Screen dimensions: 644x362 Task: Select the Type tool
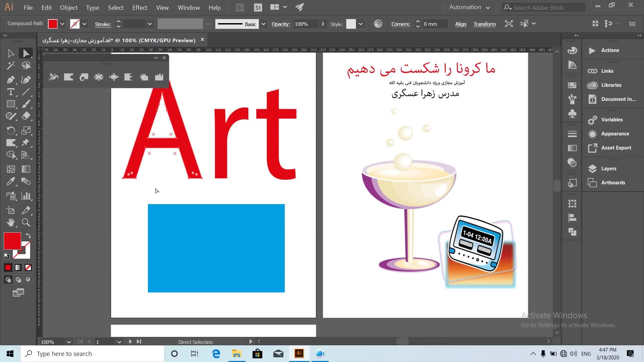click(10, 92)
